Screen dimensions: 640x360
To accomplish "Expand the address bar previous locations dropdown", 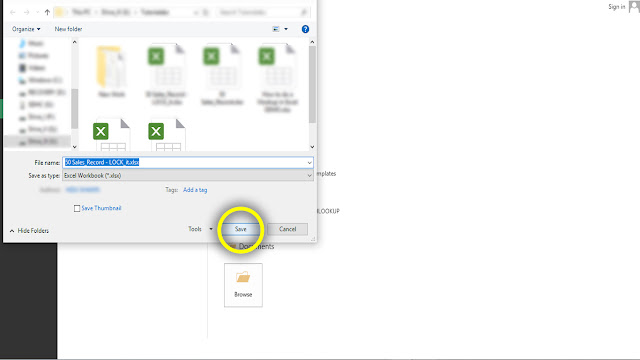I will [x=196, y=12].
